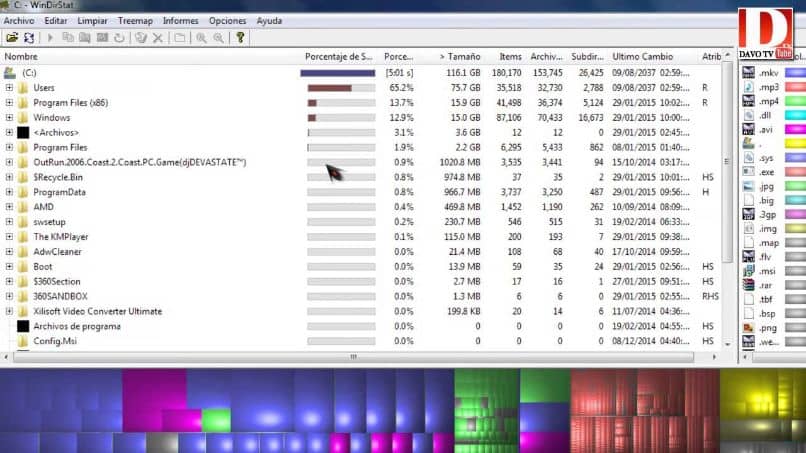806x453 pixels.
Task: Select the Boot folder row
Action: pyautogui.click(x=43, y=267)
